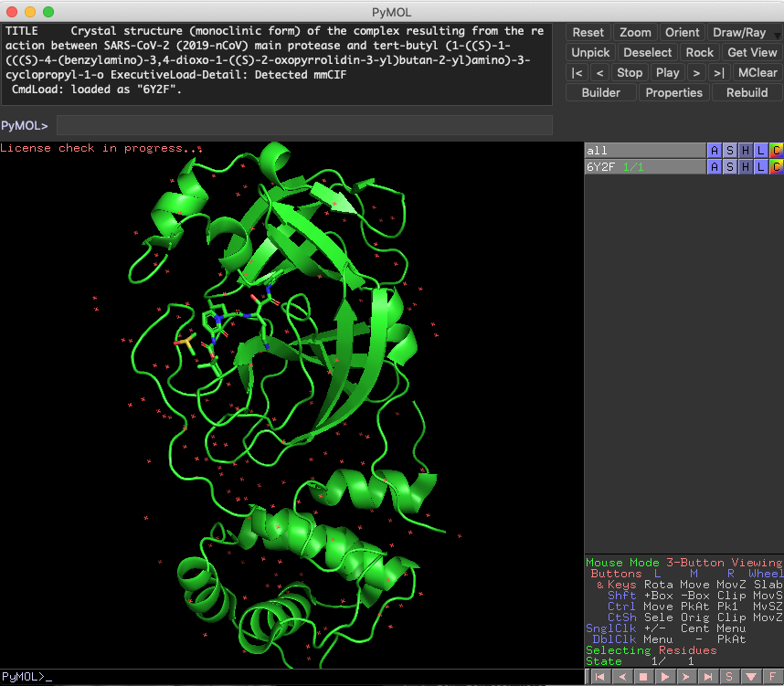Click the Deselect button
The width and height of the screenshot is (784, 686).
coord(648,52)
